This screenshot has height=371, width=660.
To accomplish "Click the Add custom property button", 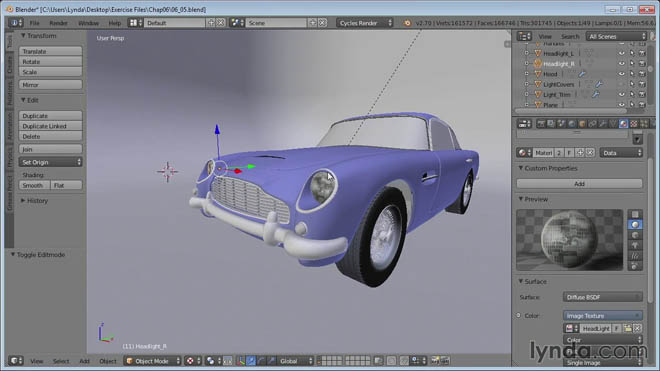I will tap(579, 184).
